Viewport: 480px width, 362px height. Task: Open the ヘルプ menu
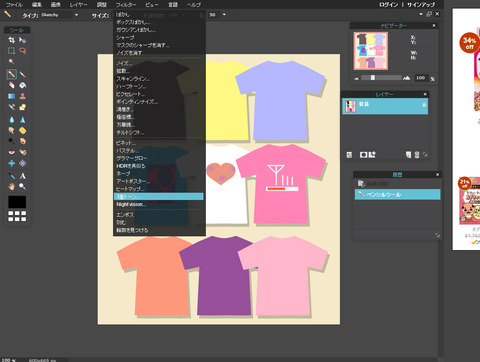[x=194, y=5]
